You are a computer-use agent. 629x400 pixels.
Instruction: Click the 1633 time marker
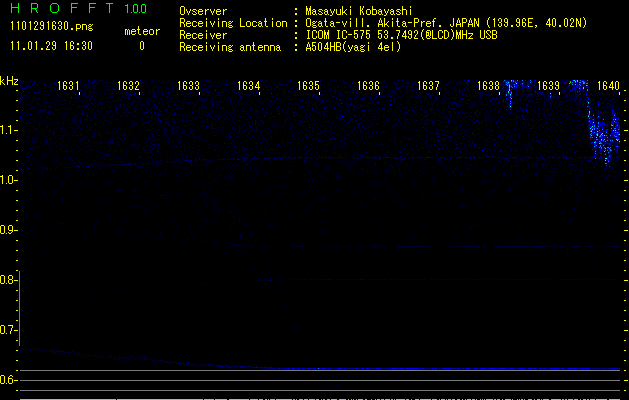[x=188, y=86]
